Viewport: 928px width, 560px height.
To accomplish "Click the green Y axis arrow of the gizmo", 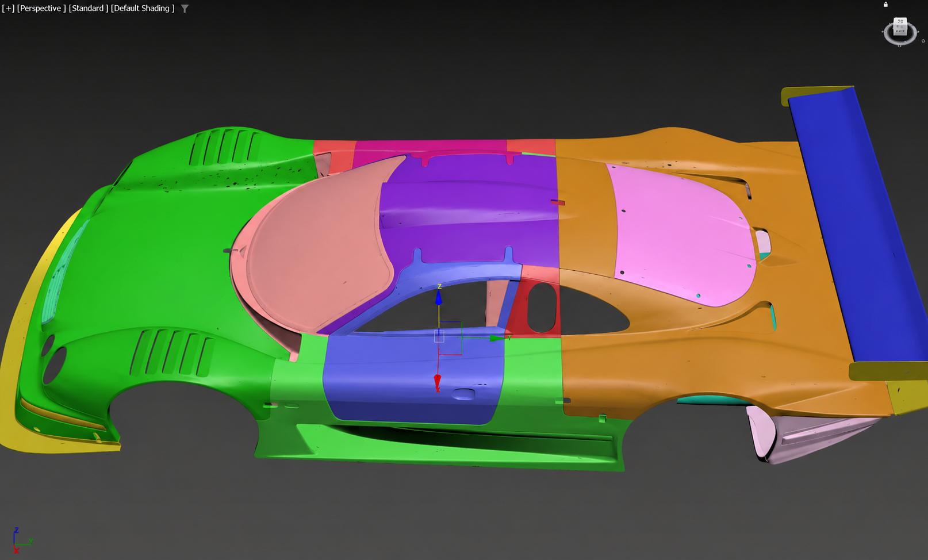I will 497,339.
